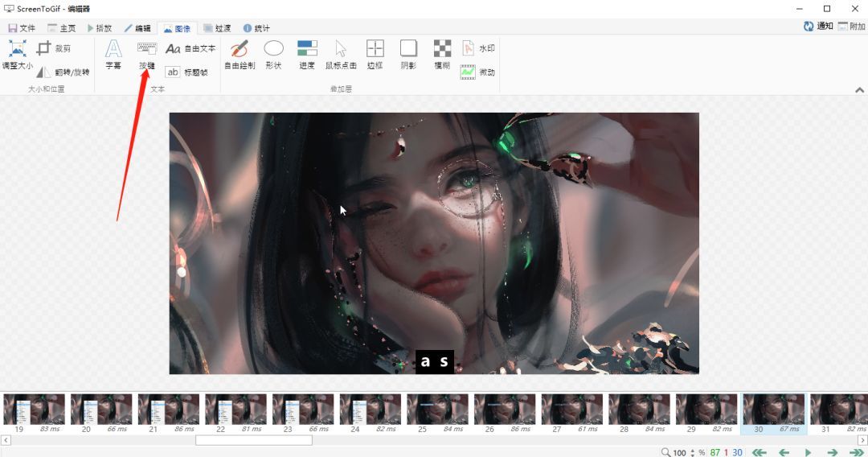Open Flip/Rotate (翻转/旋转) tool

pos(63,72)
